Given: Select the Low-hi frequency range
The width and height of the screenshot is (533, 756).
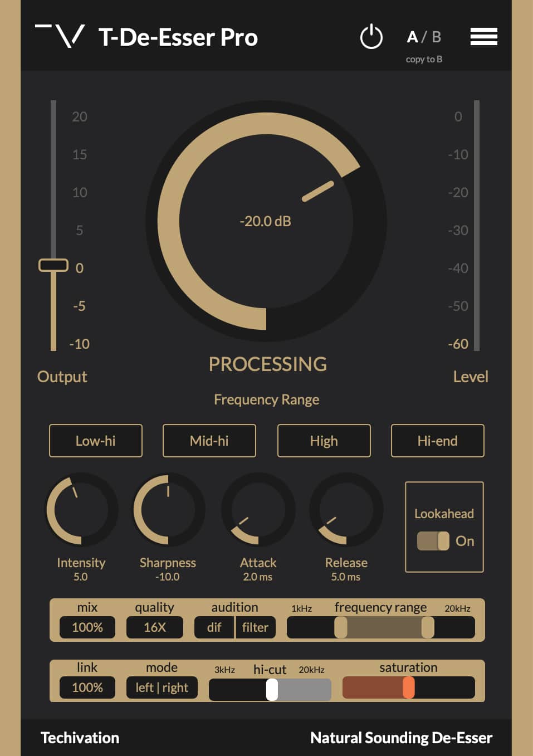Looking at the screenshot, I should (x=96, y=441).
